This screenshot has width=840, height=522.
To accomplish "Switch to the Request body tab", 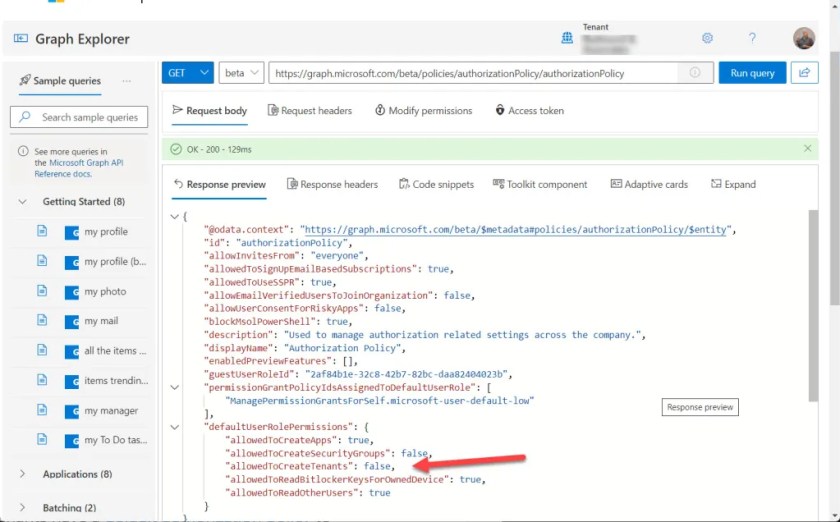I will [209, 111].
